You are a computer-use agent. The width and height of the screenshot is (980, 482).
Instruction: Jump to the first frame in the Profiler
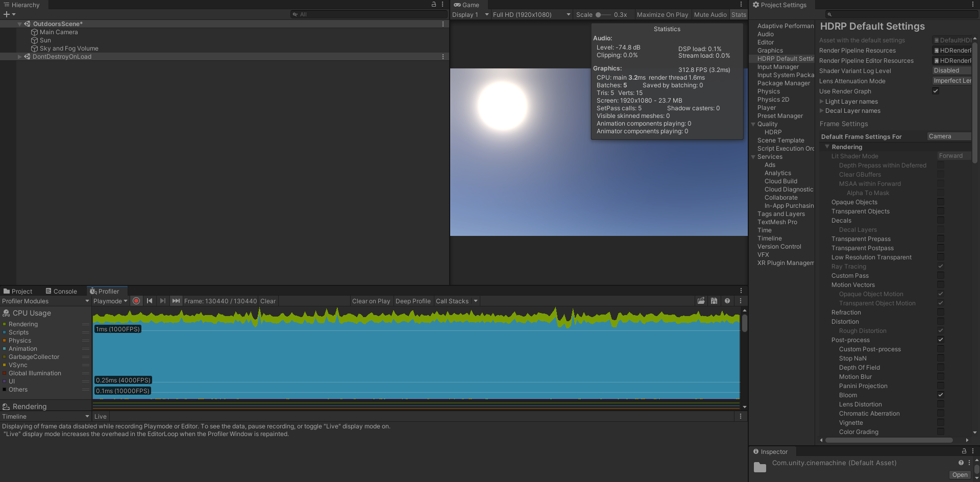pyautogui.click(x=150, y=301)
